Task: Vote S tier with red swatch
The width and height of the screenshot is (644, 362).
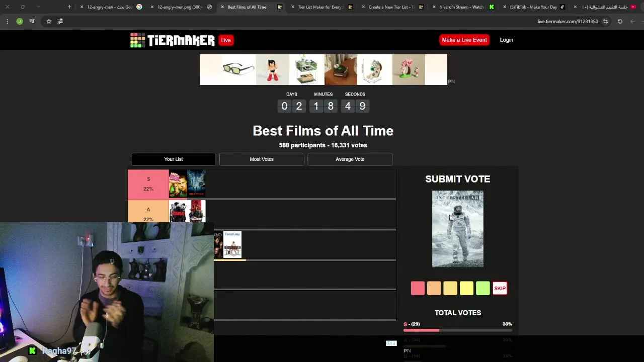Action: [418, 288]
